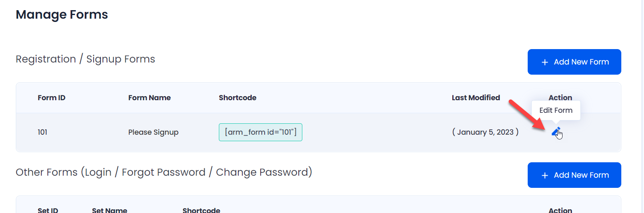Click the vertical scrollbar at right edge

(x=642, y=106)
